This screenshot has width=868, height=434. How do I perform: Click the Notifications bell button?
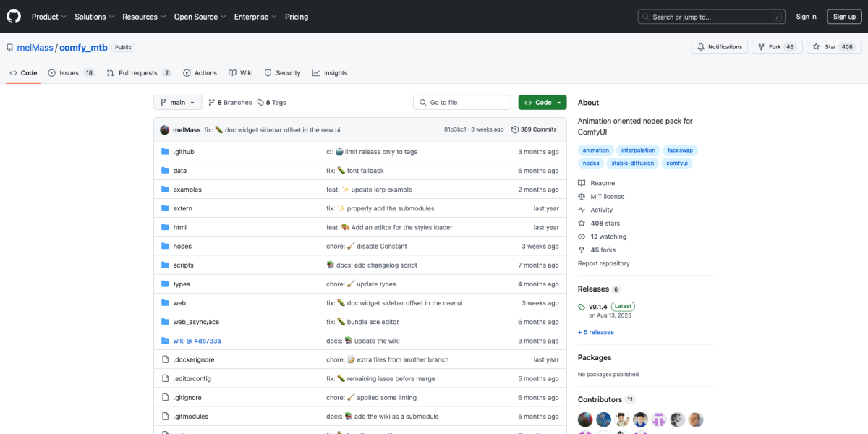coord(719,47)
